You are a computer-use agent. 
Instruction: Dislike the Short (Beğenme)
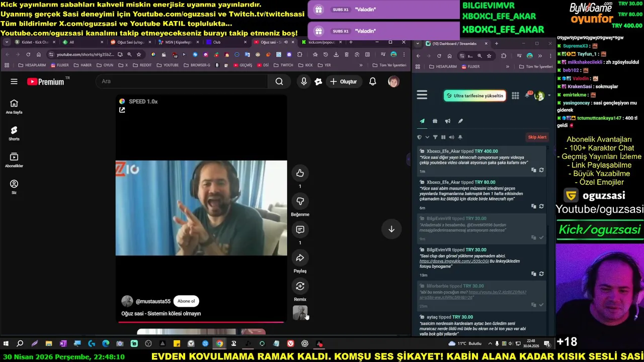point(300,201)
